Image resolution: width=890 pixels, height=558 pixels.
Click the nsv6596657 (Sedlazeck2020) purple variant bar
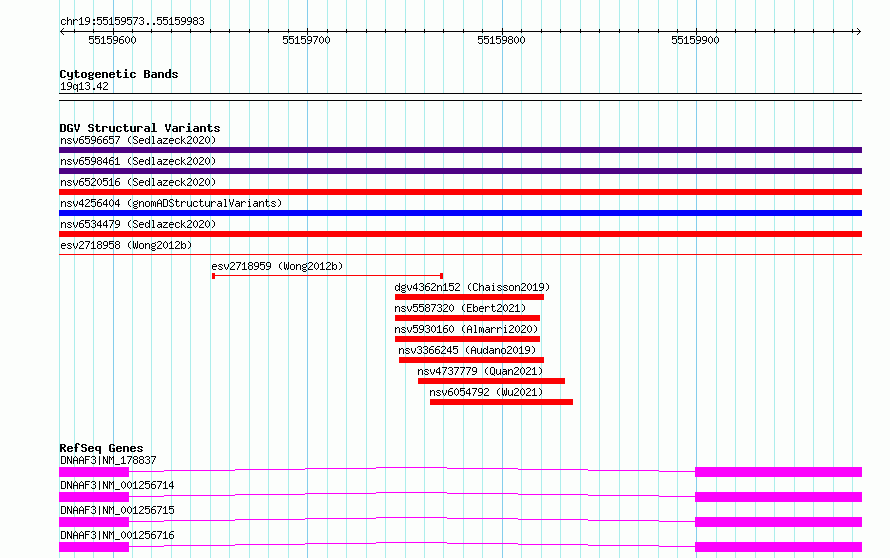coord(460,150)
